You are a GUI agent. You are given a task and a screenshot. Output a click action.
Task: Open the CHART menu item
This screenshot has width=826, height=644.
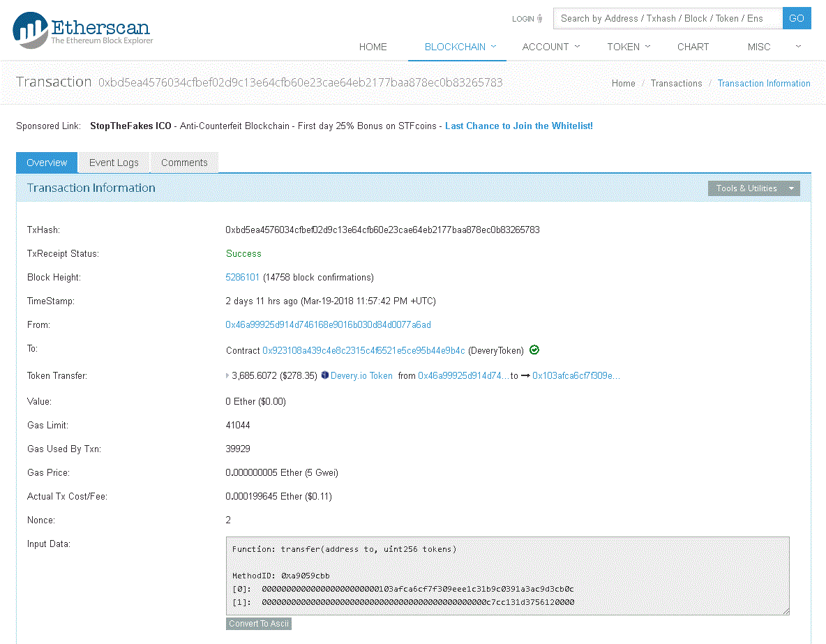(693, 47)
